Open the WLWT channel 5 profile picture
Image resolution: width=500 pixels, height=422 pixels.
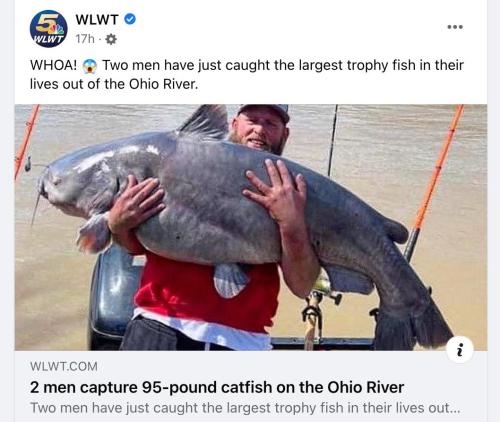click(49, 29)
